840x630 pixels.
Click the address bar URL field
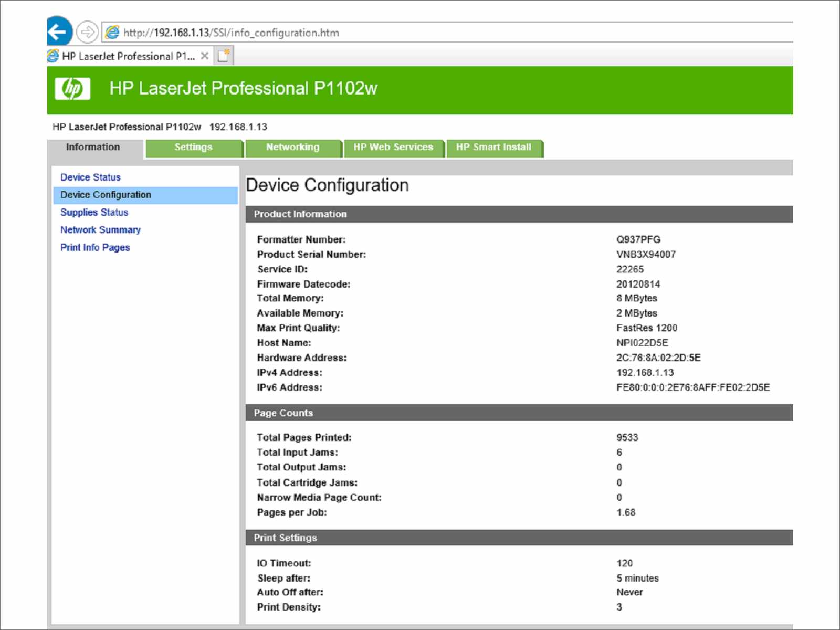(447, 33)
